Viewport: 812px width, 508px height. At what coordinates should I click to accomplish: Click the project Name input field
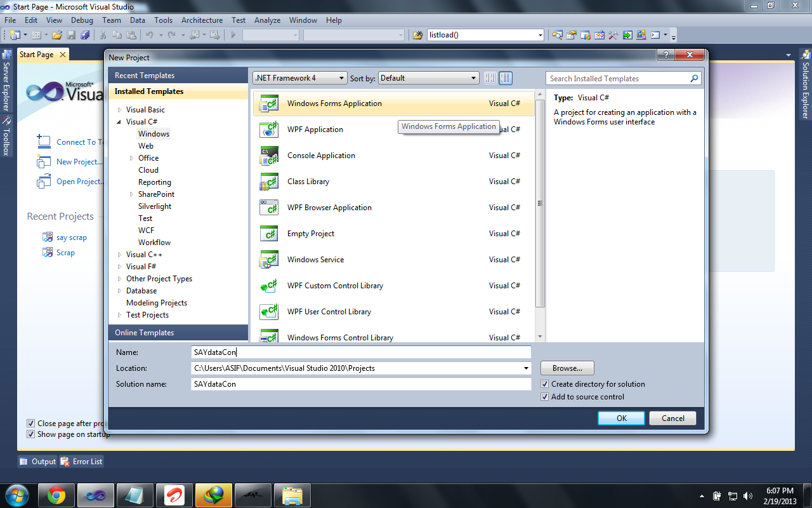tap(361, 352)
